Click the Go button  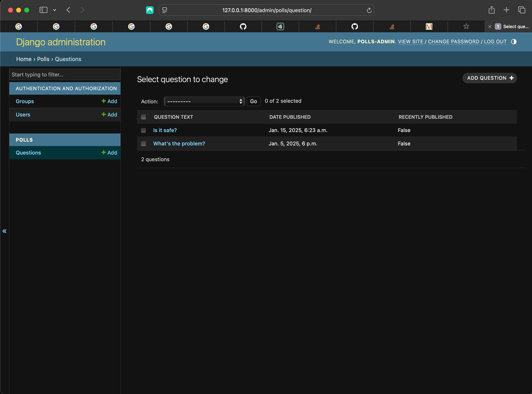253,101
